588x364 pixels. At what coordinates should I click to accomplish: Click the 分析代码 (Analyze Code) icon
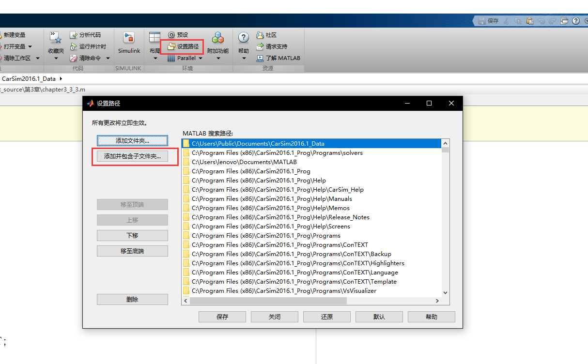click(74, 35)
